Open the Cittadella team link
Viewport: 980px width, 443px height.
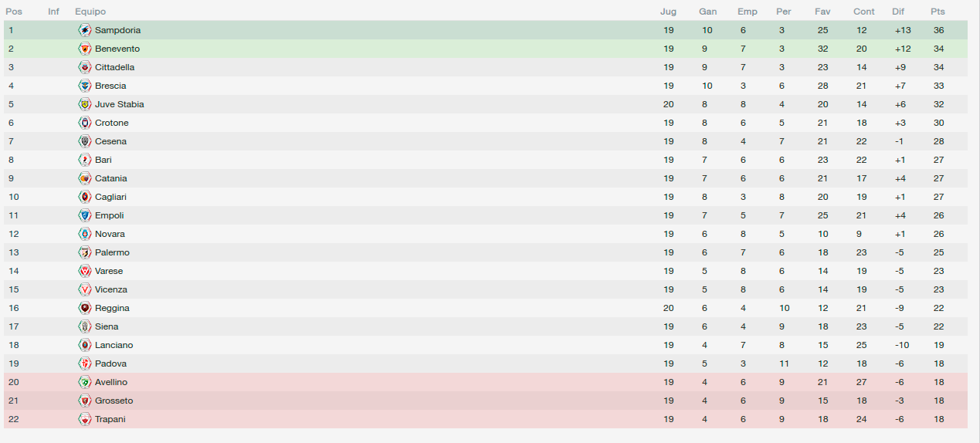pos(114,67)
